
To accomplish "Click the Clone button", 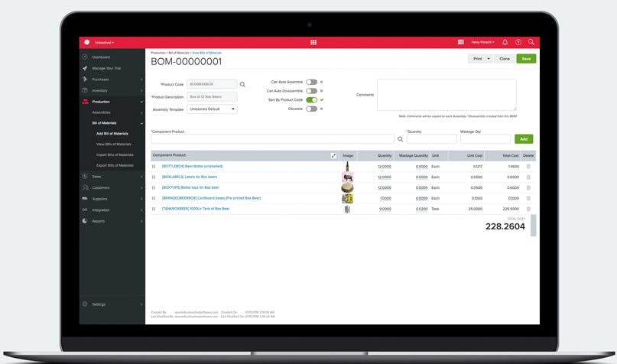I will tap(505, 59).
